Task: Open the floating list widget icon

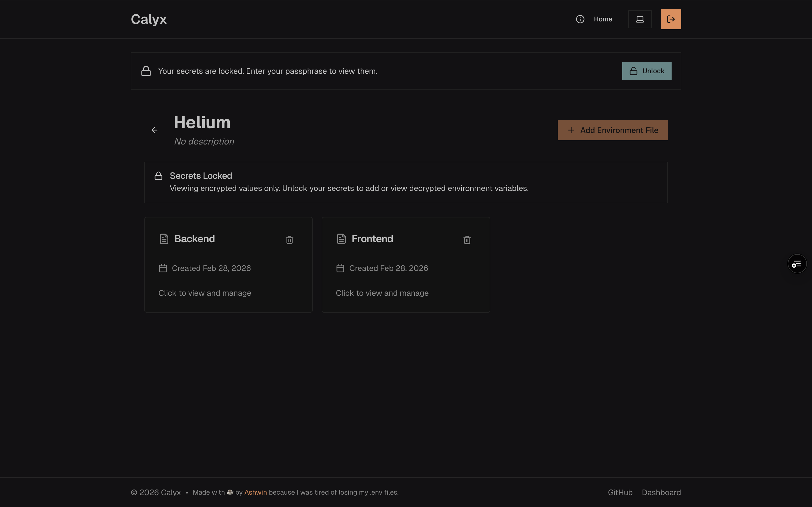Action: tap(796, 264)
